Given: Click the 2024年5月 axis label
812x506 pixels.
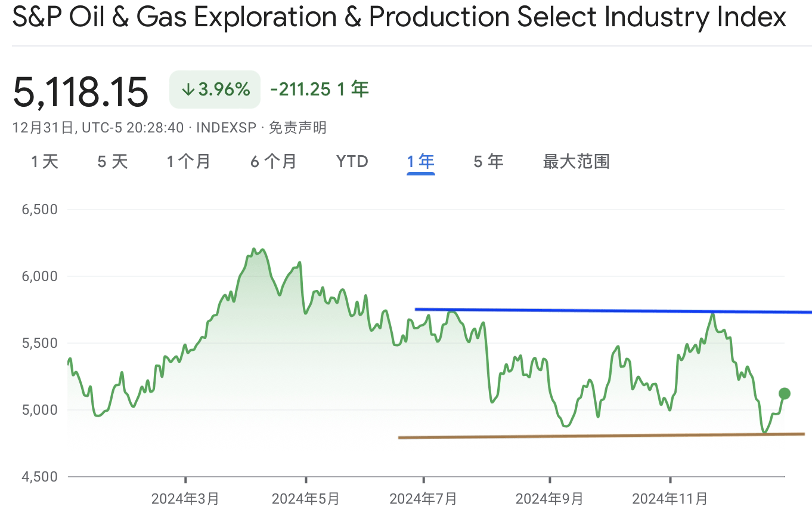Looking at the screenshot, I should pyautogui.click(x=305, y=498).
